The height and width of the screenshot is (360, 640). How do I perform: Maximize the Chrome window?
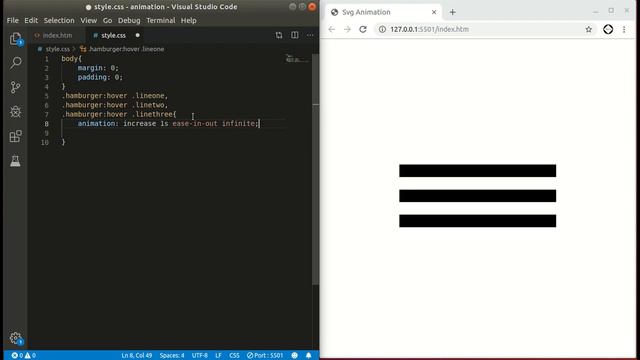point(611,11)
